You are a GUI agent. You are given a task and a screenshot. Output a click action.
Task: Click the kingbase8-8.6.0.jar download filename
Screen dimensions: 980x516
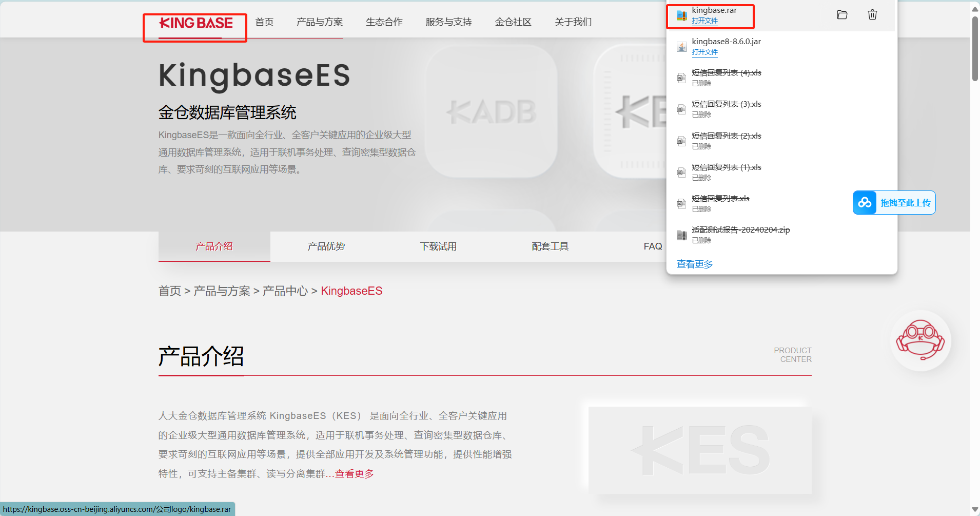pos(726,42)
